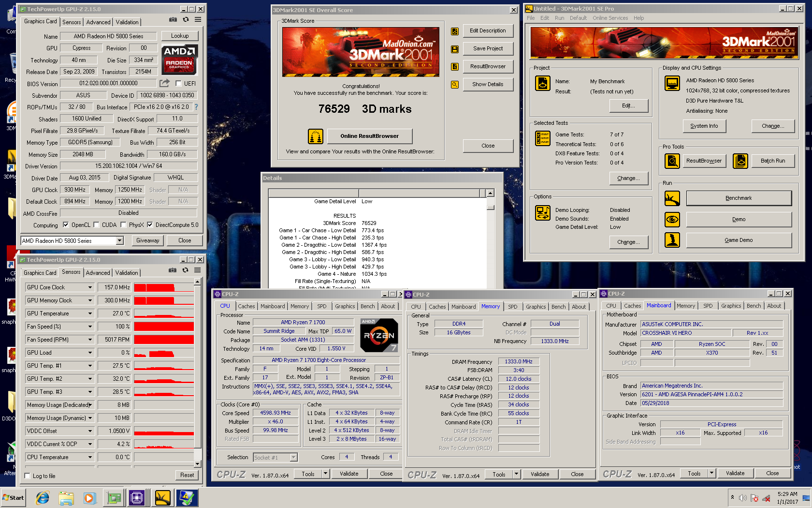Click the Batch Run icon

click(740, 161)
